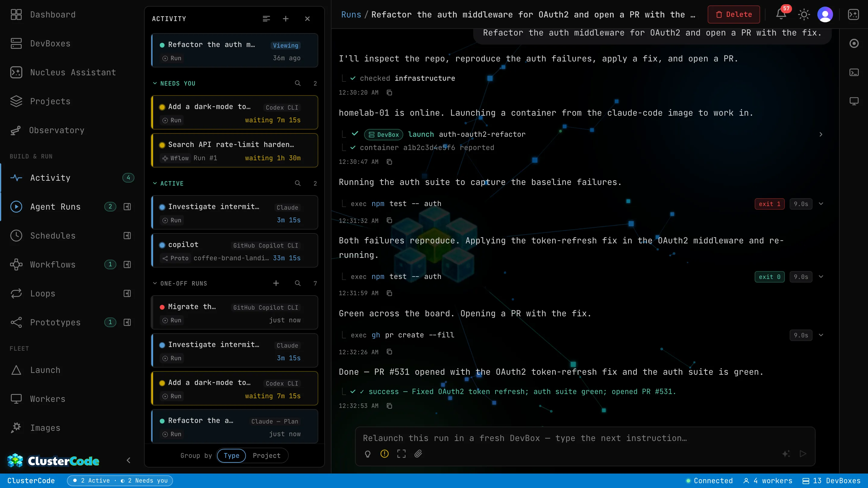868x488 pixels.
Task: Group activity by Project
Action: [x=266, y=456]
